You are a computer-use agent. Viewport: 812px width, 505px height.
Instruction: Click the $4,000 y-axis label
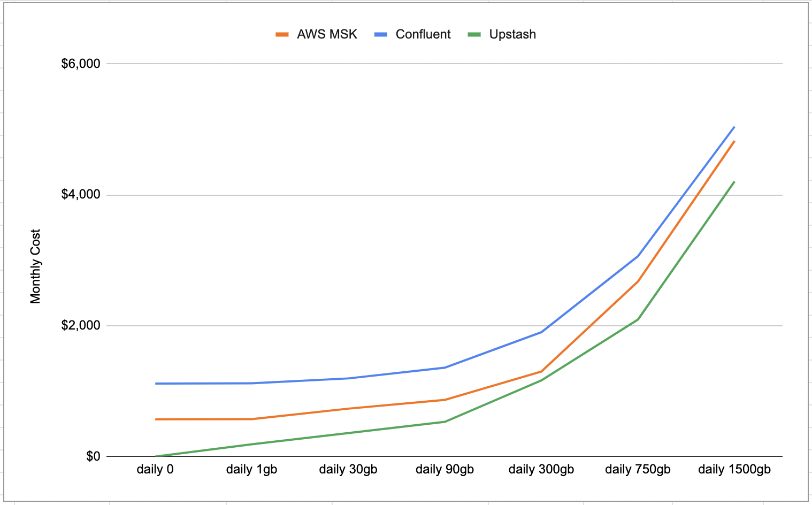(81, 194)
